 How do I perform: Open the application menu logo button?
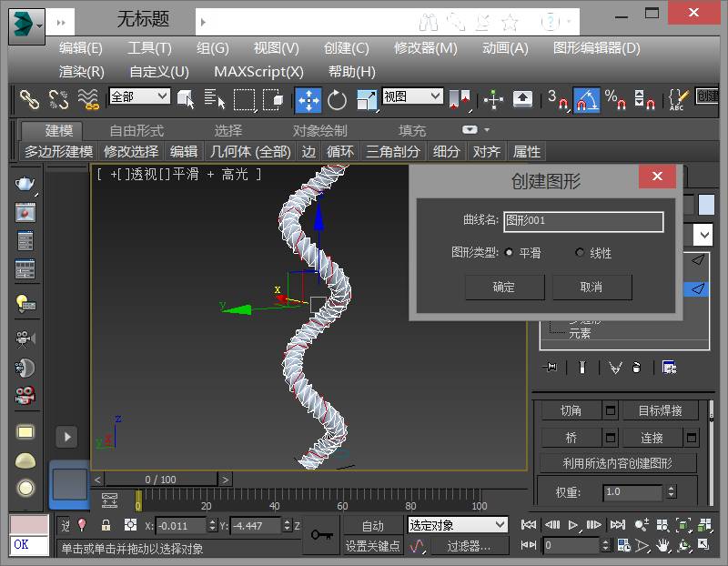(x=26, y=26)
